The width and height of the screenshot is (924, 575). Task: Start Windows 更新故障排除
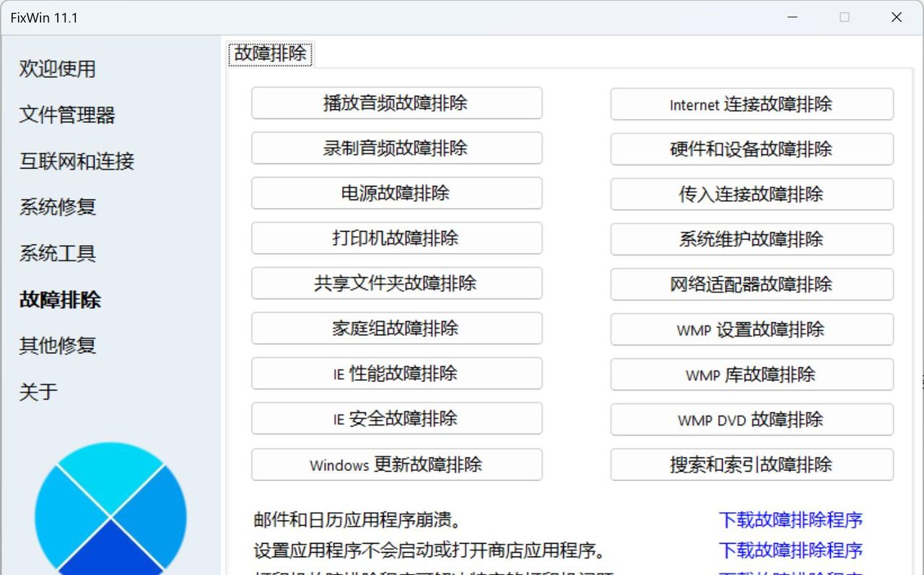tap(396, 464)
